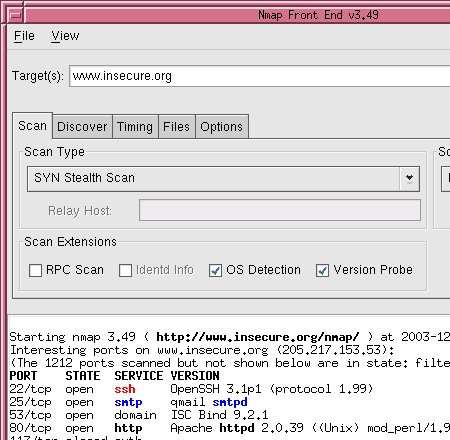Viewport: 450px width, 440px height.
Task: Select the Scan tab
Action: coord(32,126)
